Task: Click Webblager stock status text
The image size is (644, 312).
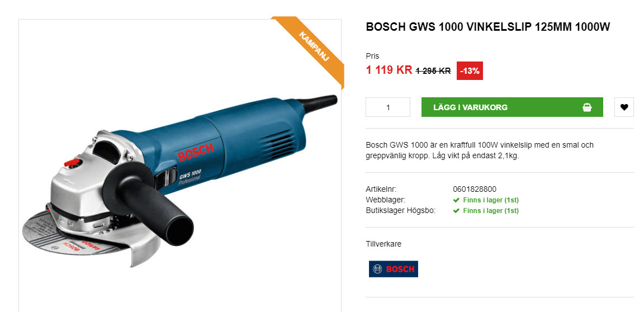Action: (491, 200)
